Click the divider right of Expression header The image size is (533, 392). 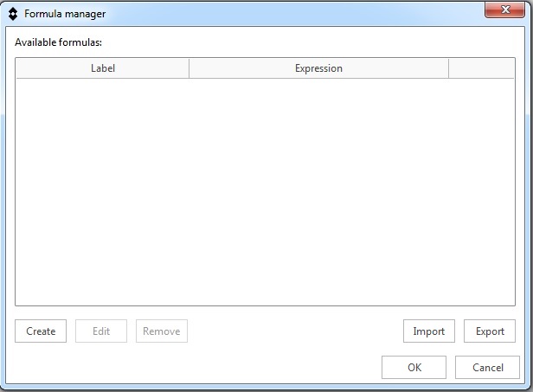(448, 68)
